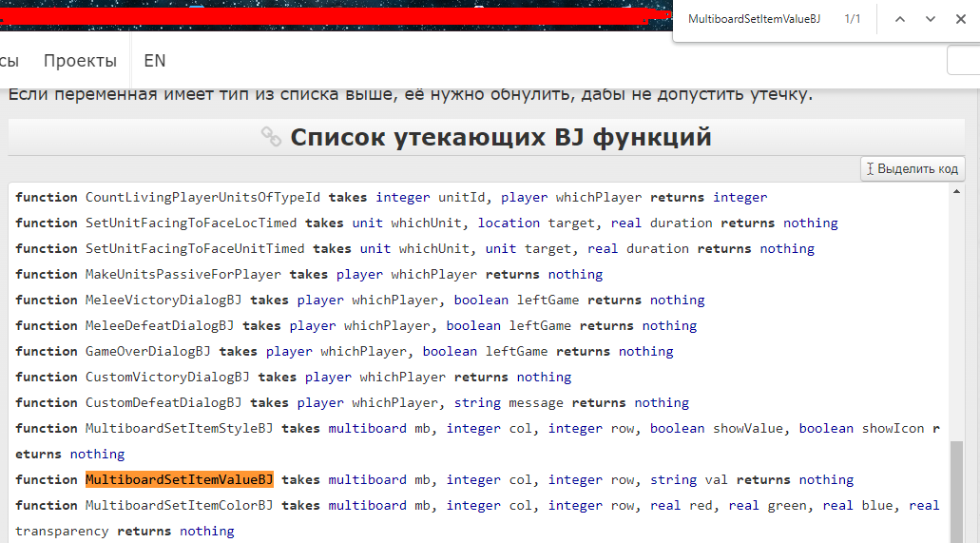
Task: Close the find bar
Action: 961,19
